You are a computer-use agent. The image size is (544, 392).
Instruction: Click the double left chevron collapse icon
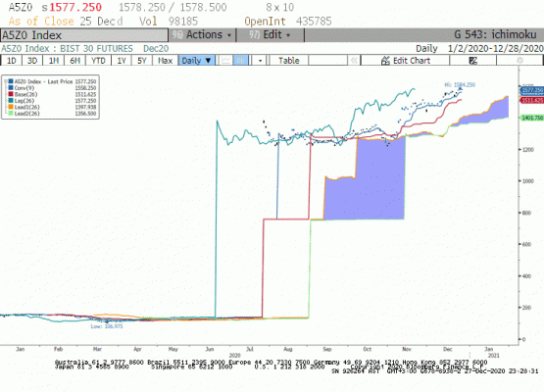[354, 61]
